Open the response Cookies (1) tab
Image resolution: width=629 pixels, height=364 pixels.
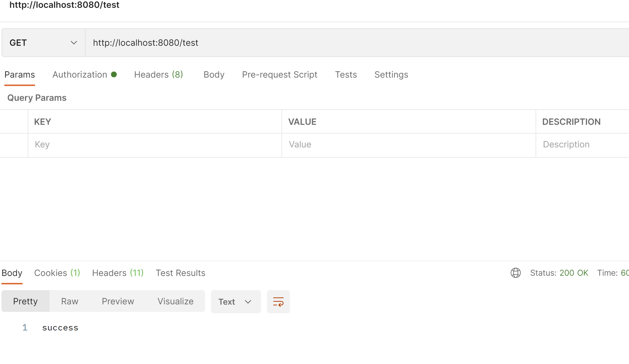[x=57, y=273]
